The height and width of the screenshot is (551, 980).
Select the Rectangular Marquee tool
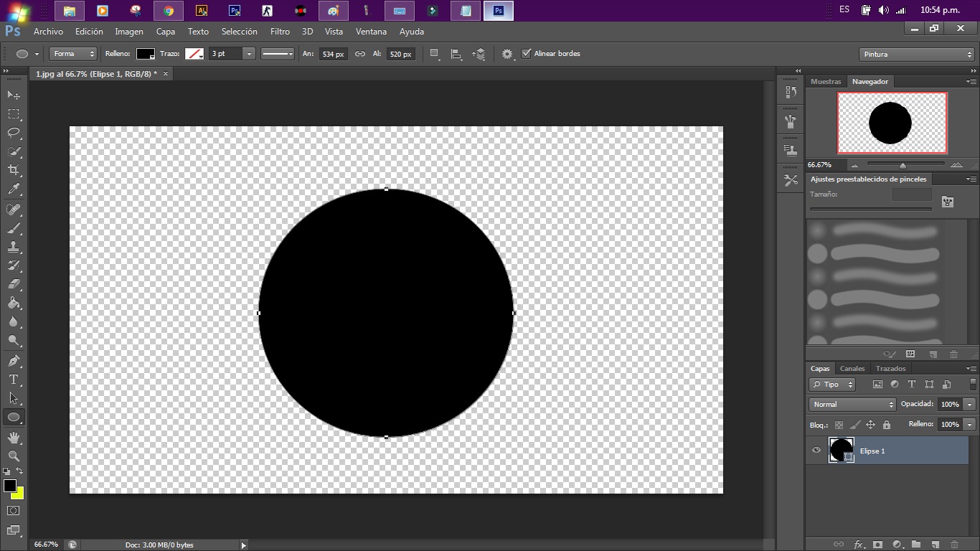click(x=14, y=114)
